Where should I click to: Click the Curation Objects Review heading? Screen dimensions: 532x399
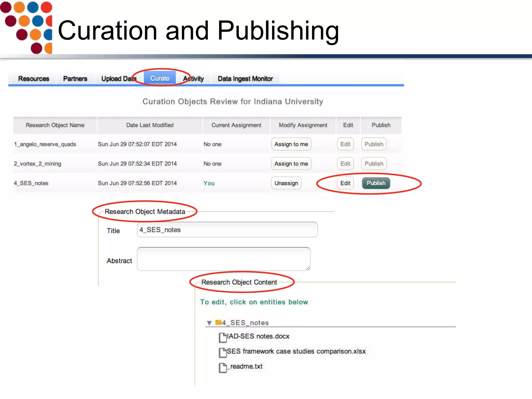(x=233, y=102)
